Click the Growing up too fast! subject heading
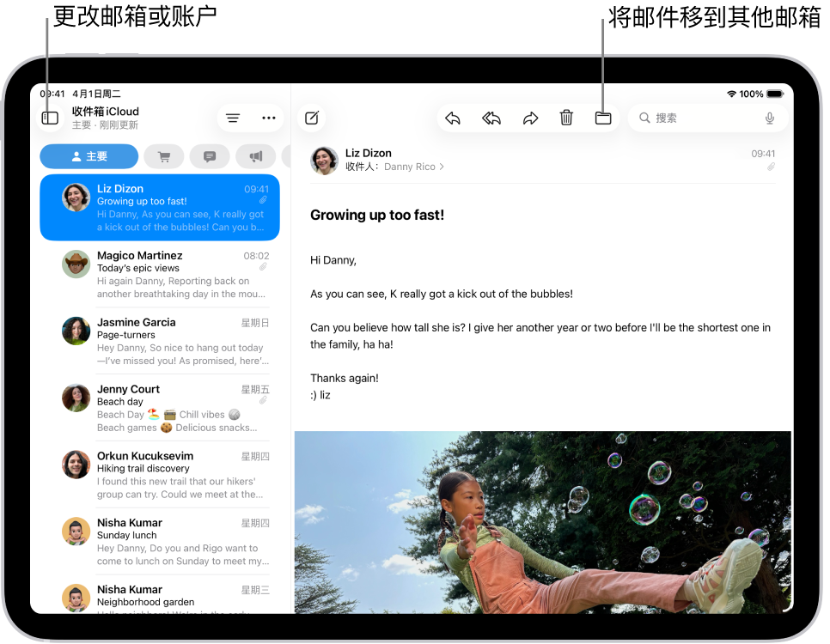 377,215
